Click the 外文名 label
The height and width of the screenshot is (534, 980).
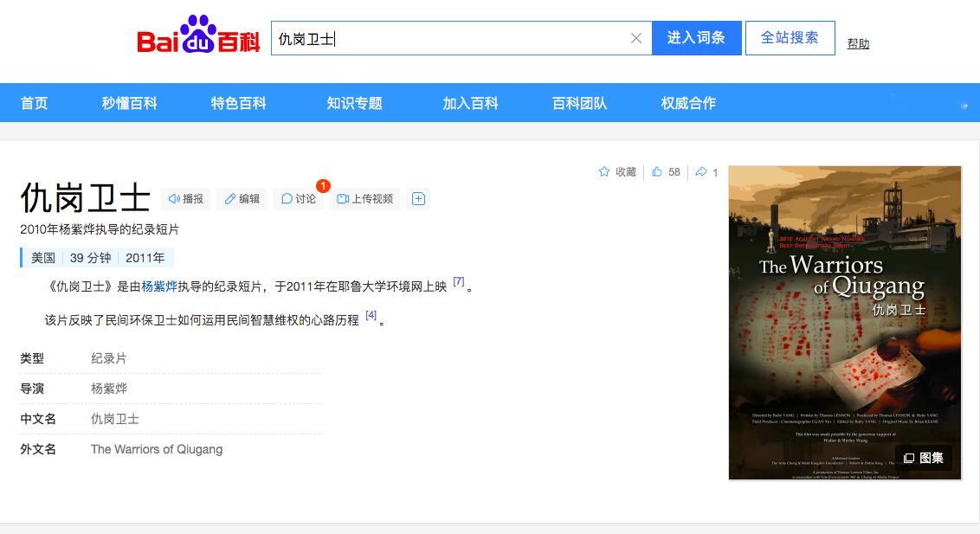pos(38,449)
